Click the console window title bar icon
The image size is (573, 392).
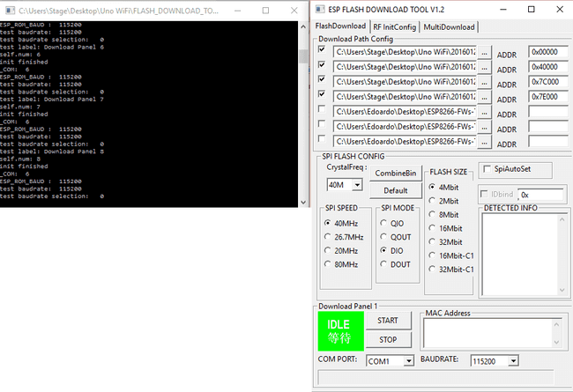click(x=10, y=11)
